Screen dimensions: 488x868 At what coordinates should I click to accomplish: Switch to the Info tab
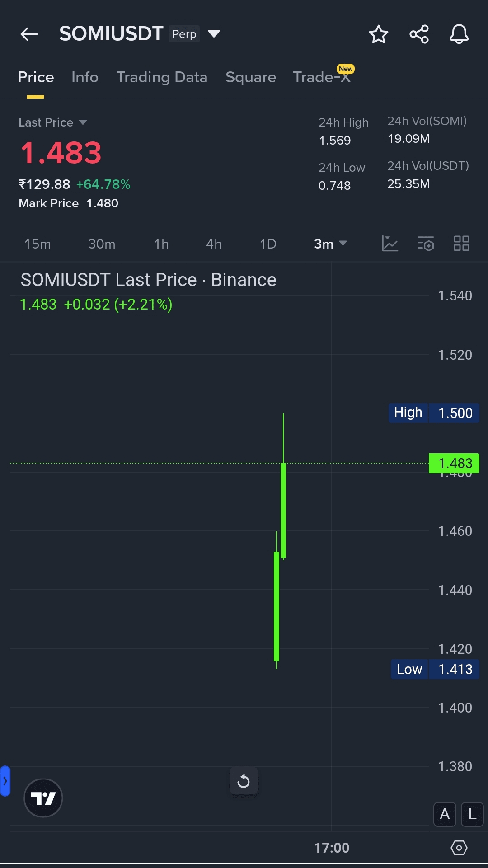(x=85, y=77)
